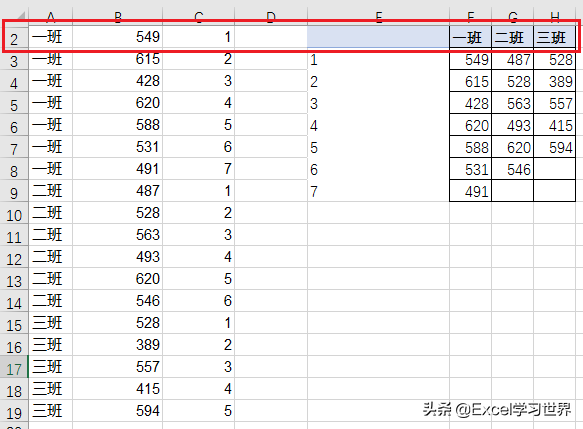
Task: Select cell H7 with value 594
Action: coord(554,147)
